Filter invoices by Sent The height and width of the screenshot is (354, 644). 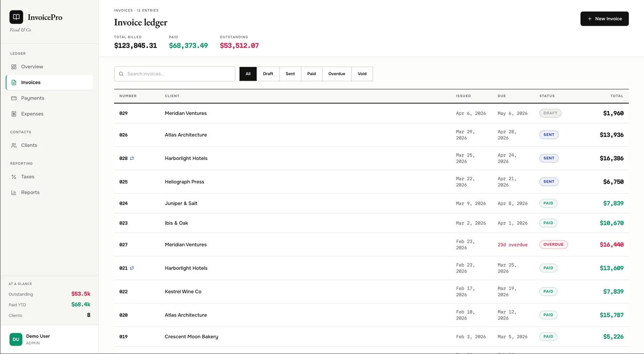290,74
